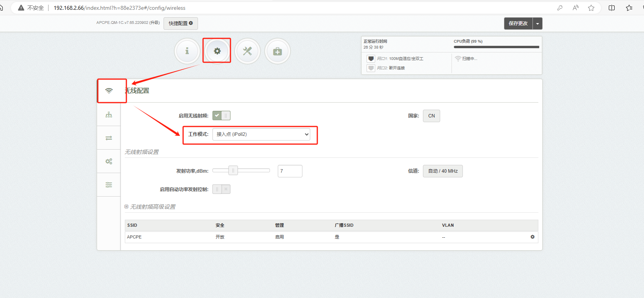This screenshot has height=298, width=644.
Task: Click the CPU load progress bar
Action: 496,47
